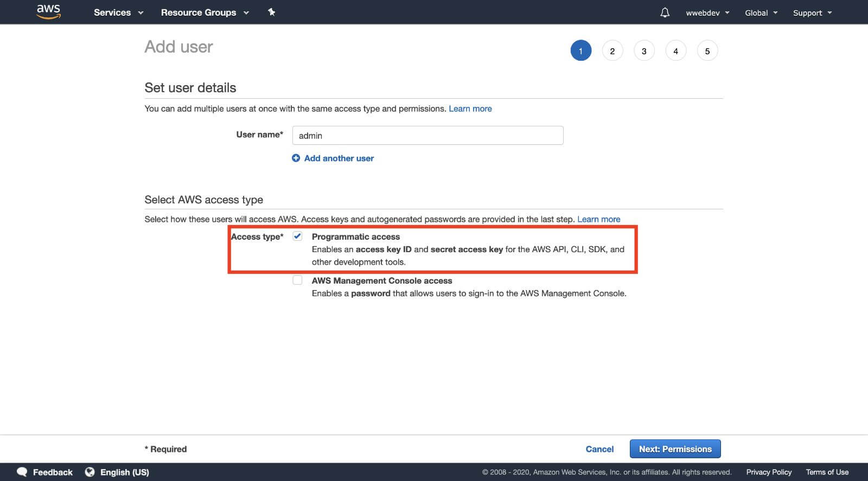The height and width of the screenshot is (481, 868).
Task: Open the Global region dropdown
Action: point(761,12)
